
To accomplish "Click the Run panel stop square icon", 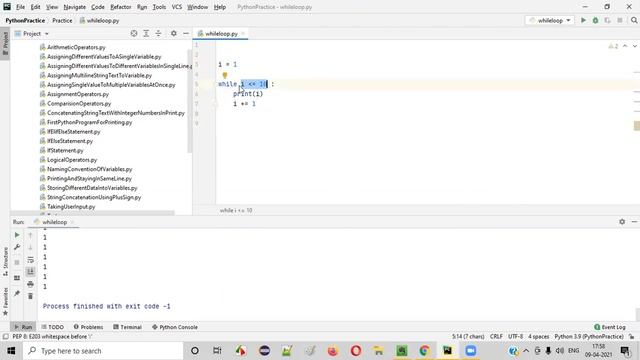I will point(17,262).
